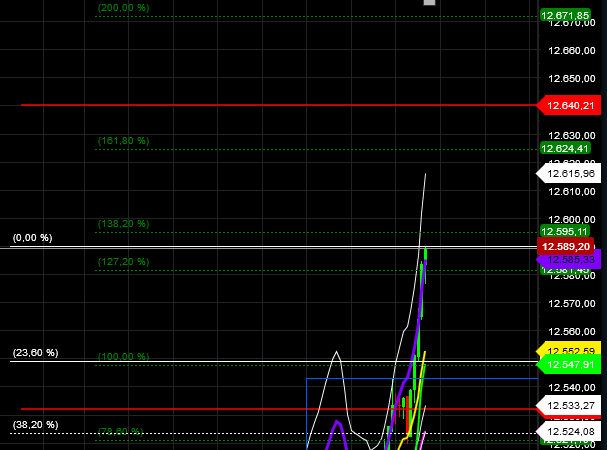Screen dimensions: 607x450
Task: Click the purple 12.585,33 indicator price label
Action: pyautogui.click(x=569, y=259)
